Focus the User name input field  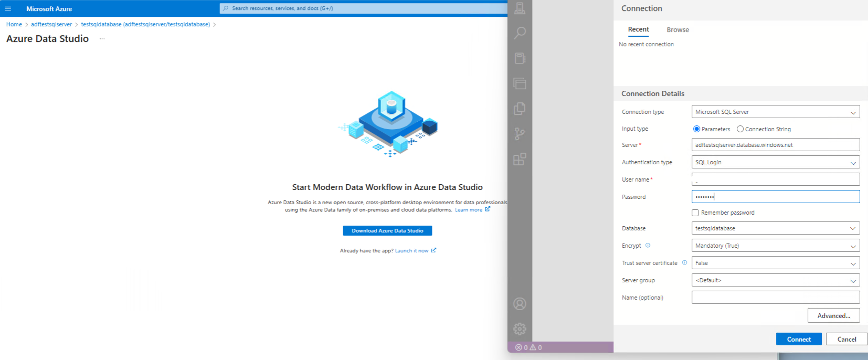(x=776, y=179)
